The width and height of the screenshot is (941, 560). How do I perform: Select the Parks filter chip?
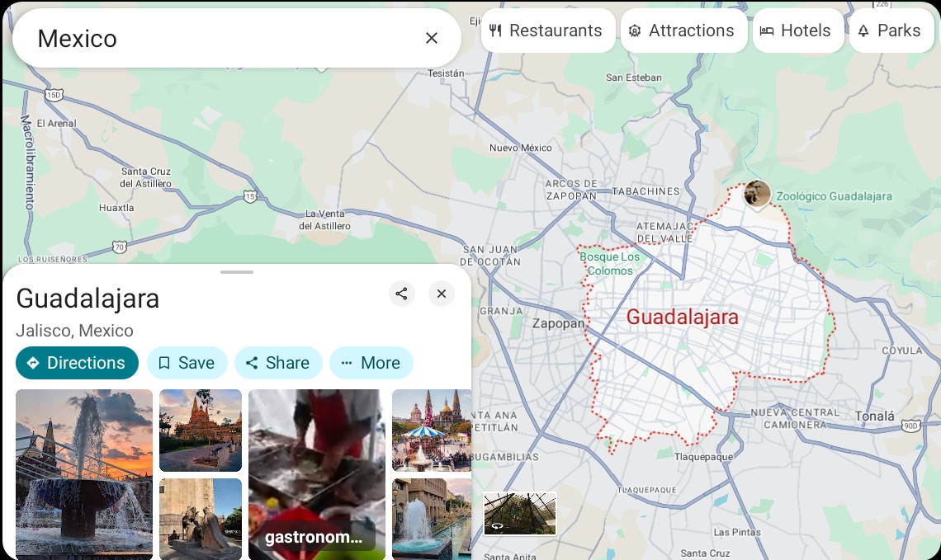point(891,31)
